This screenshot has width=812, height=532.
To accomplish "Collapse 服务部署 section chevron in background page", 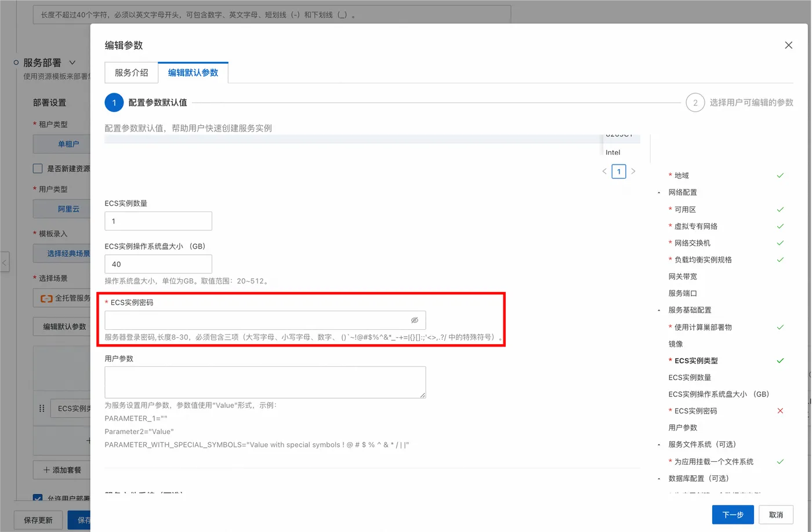I will [x=72, y=63].
